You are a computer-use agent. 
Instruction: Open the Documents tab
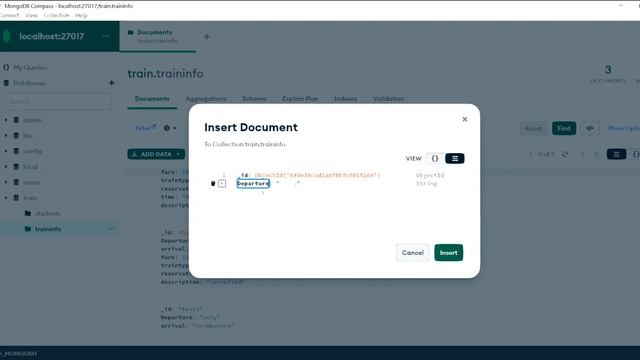pos(152,99)
